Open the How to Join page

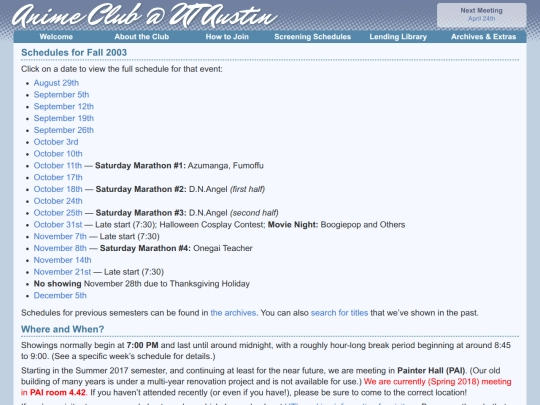pos(227,37)
